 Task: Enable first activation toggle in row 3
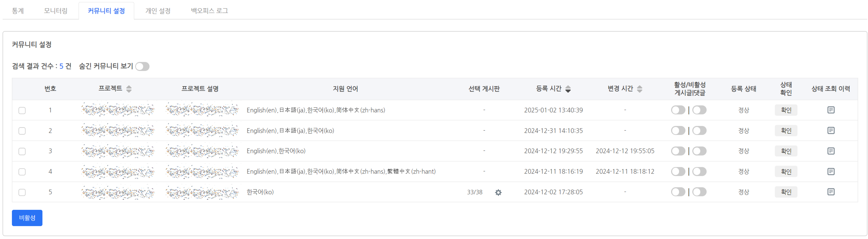[x=678, y=151]
